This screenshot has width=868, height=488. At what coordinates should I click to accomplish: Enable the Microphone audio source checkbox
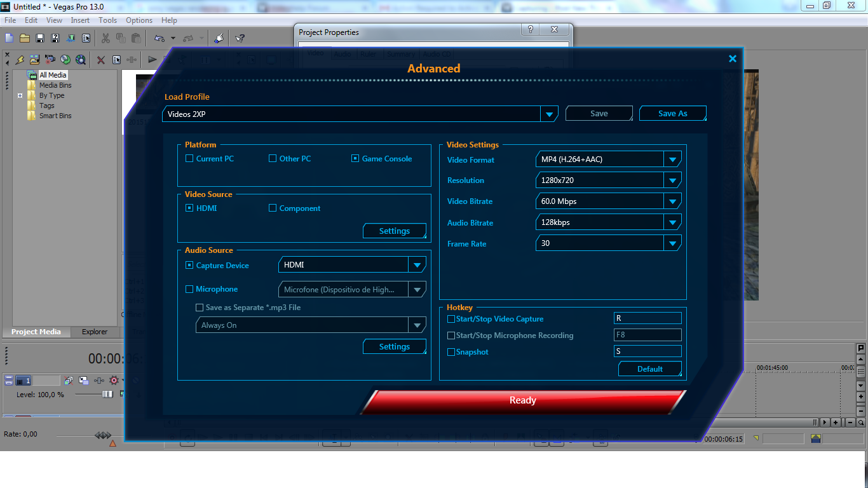click(x=189, y=289)
